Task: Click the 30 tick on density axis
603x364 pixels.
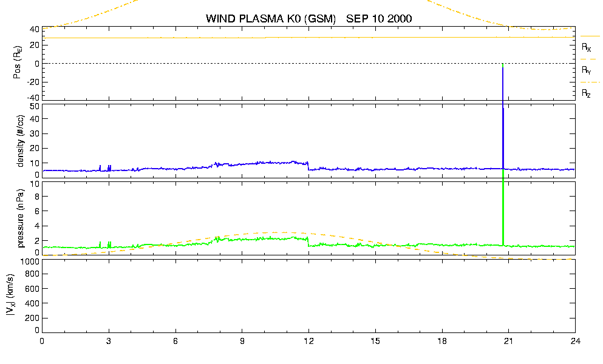Action: click(x=35, y=133)
